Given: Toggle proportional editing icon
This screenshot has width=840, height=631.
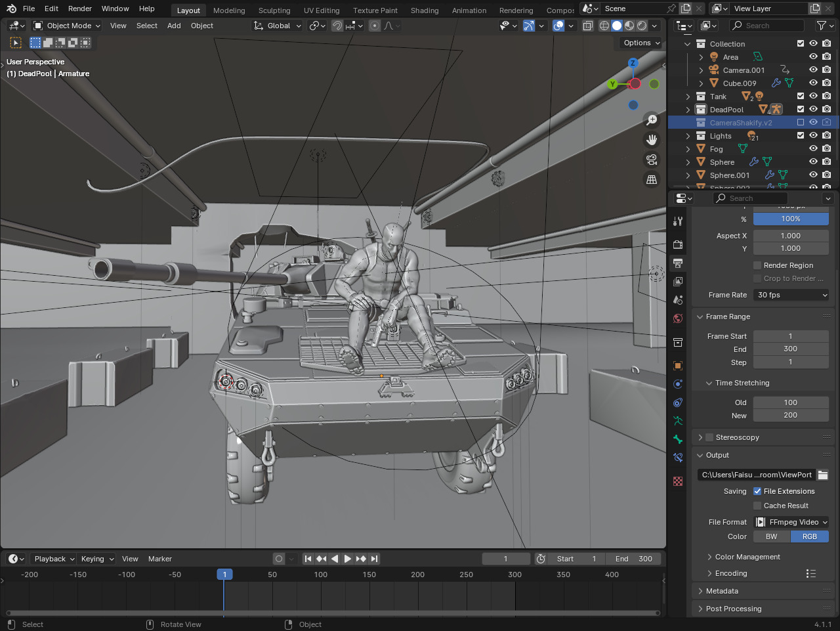Looking at the screenshot, I should [375, 26].
